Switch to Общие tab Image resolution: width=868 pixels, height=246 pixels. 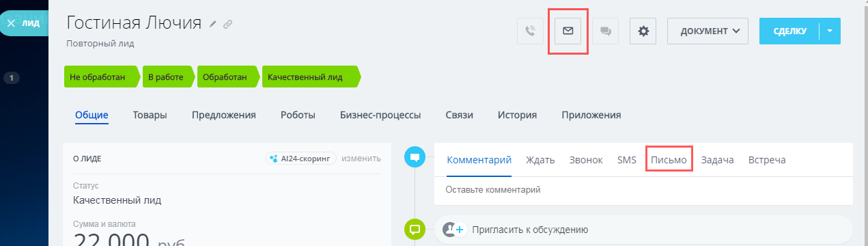pos(92,115)
